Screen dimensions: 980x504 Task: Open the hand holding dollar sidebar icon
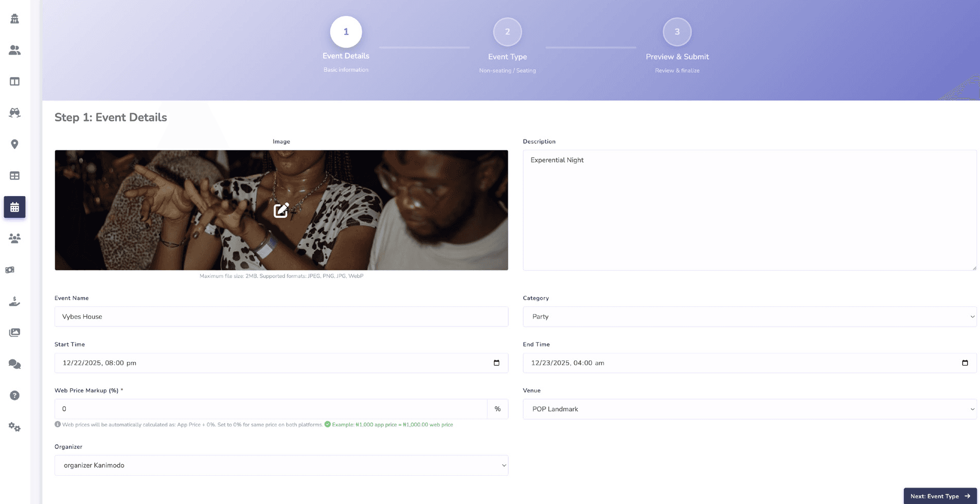pos(14,301)
